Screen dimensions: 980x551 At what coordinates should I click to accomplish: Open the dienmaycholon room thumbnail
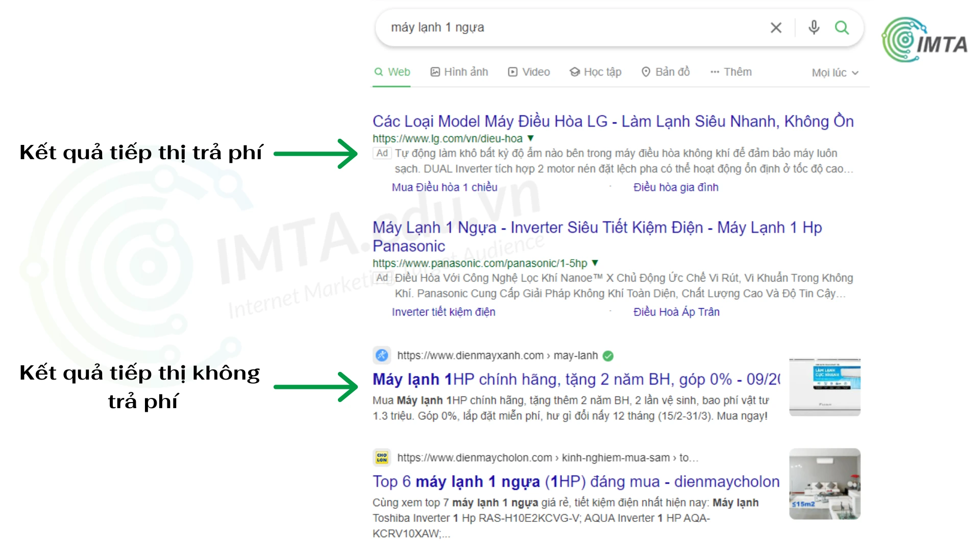(825, 484)
